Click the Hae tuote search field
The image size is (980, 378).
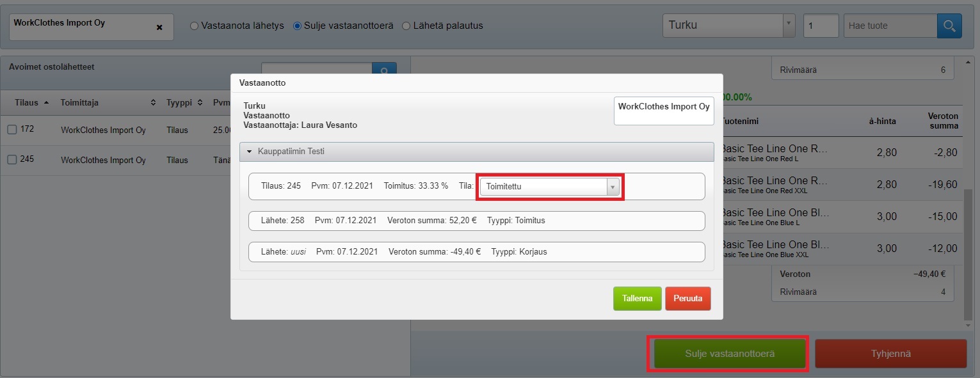[890, 26]
